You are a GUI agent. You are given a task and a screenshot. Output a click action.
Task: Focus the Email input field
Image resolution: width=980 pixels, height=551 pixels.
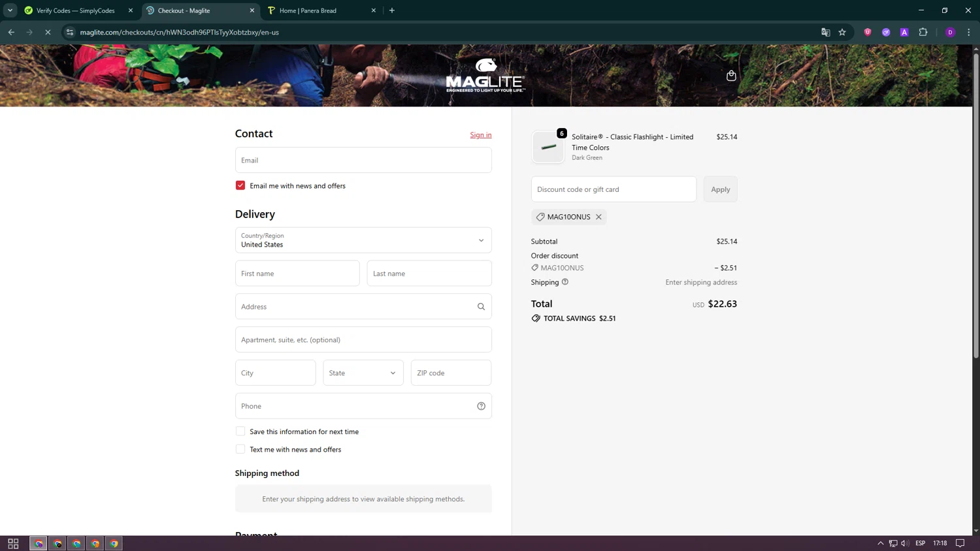point(363,160)
